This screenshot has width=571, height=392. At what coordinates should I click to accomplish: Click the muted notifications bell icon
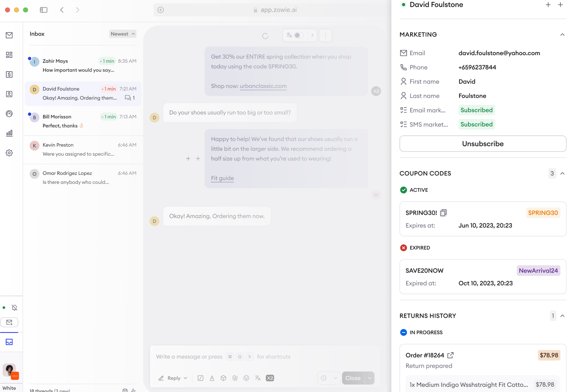pyautogui.click(x=14, y=308)
